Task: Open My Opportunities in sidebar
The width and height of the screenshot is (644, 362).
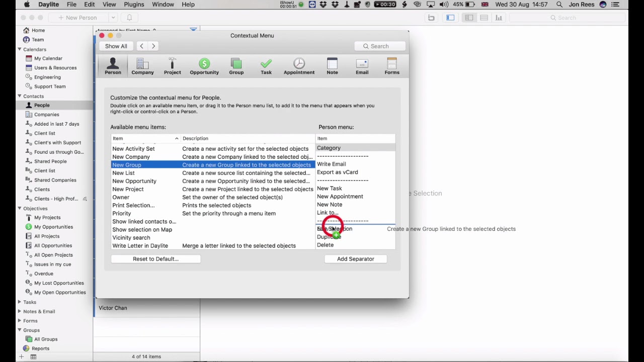Action: [53, 227]
